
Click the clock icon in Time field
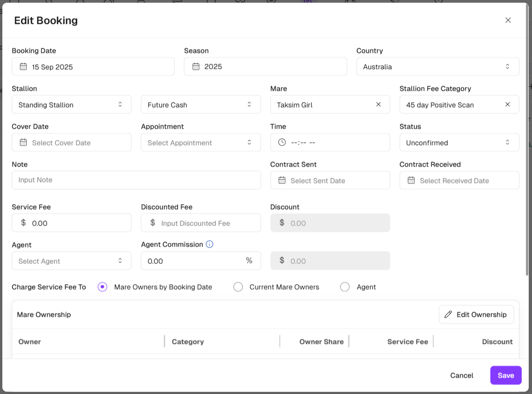[282, 142]
